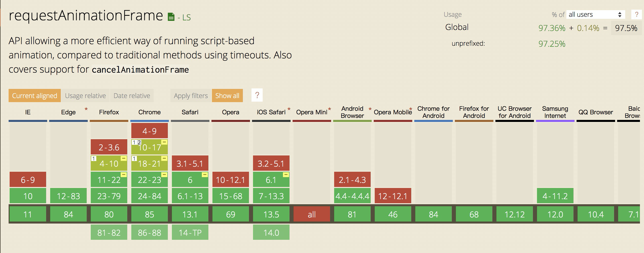Click Apply filters button

point(191,96)
